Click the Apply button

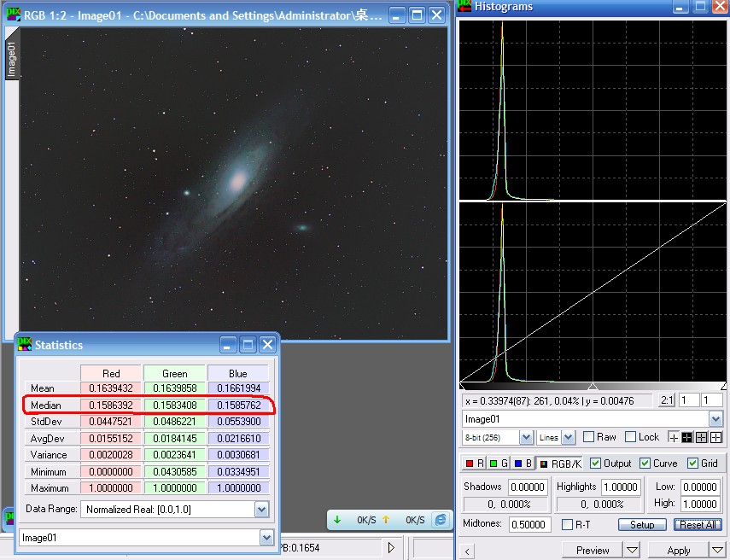[679, 551]
